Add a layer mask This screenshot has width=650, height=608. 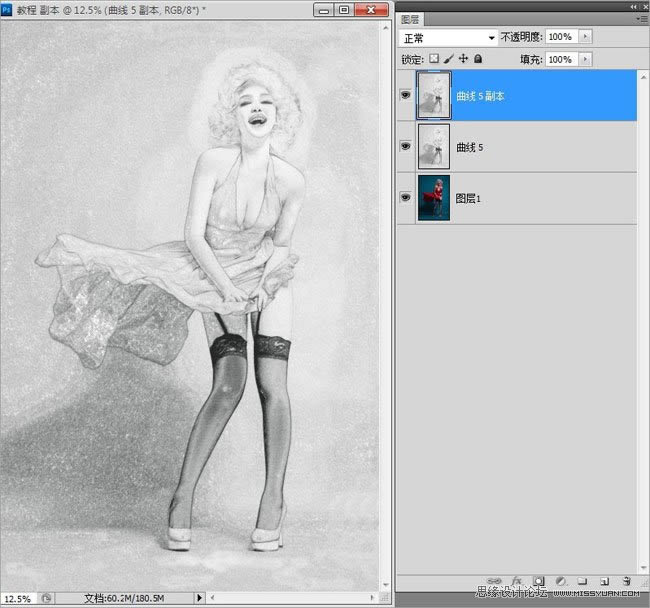[x=538, y=581]
